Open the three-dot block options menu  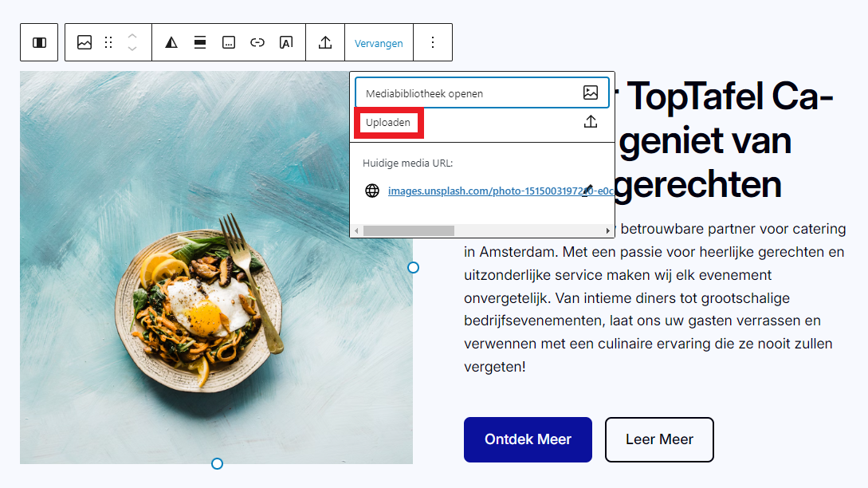coord(433,42)
